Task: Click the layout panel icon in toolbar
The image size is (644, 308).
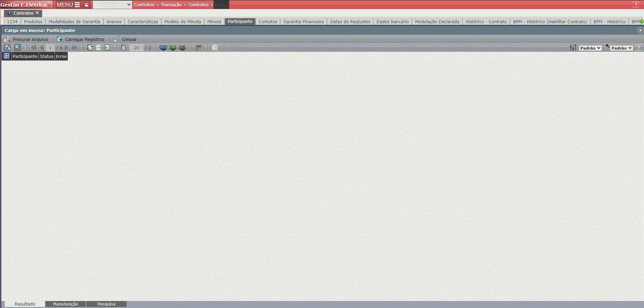Action: point(215,48)
